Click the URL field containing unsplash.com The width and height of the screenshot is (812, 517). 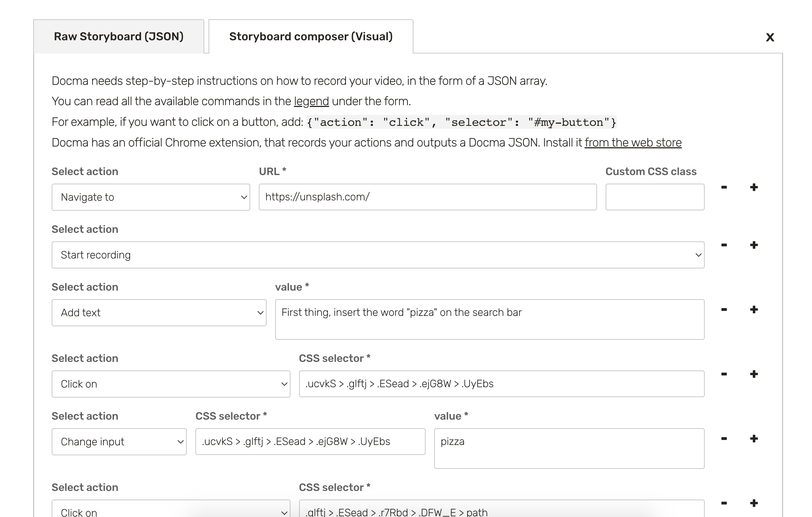427,197
